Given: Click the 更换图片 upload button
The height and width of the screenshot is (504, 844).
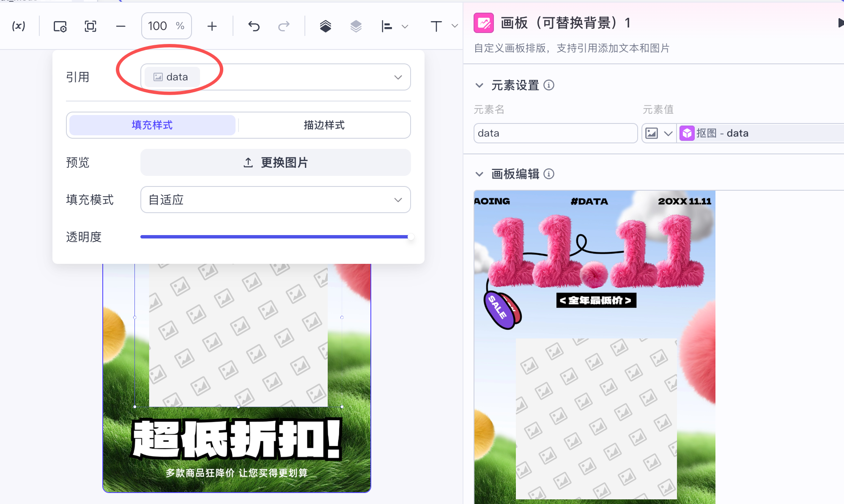Looking at the screenshot, I should pos(275,162).
